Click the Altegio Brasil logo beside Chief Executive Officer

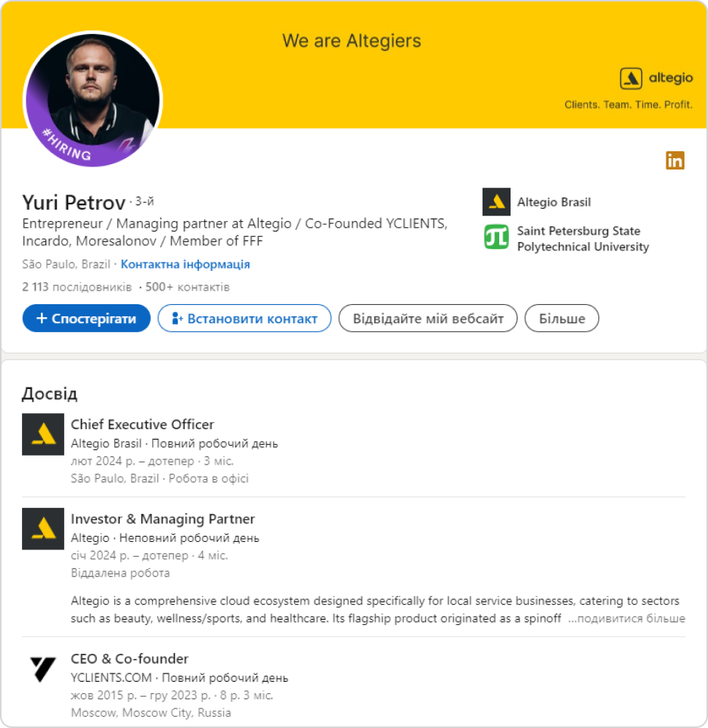[43, 434]
